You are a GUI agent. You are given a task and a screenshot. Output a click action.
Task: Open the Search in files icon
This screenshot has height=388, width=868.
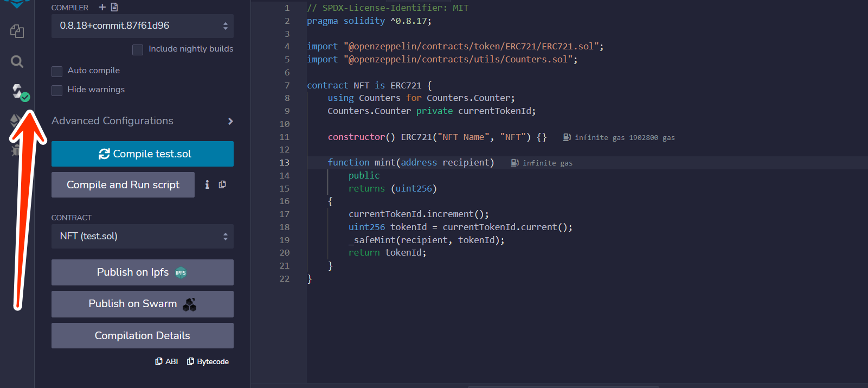pyautogui.click(x=17, y=61)
